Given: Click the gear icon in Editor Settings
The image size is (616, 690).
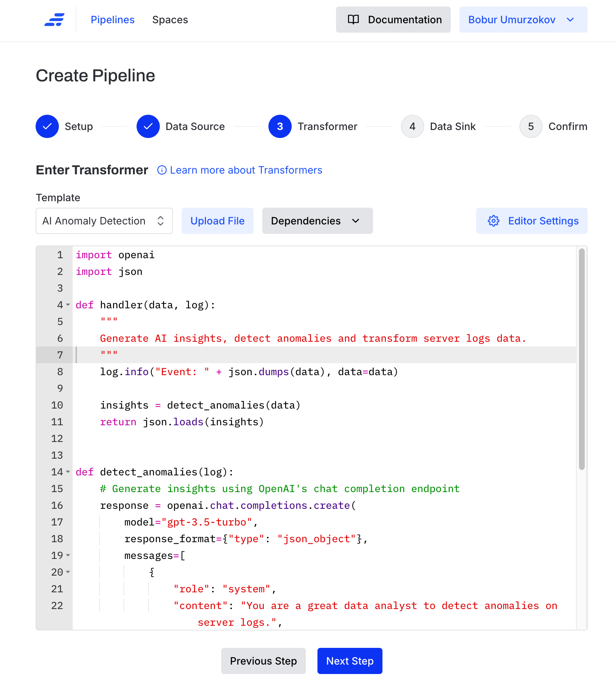Looking at the screenshot, I should tap(494, 221).
